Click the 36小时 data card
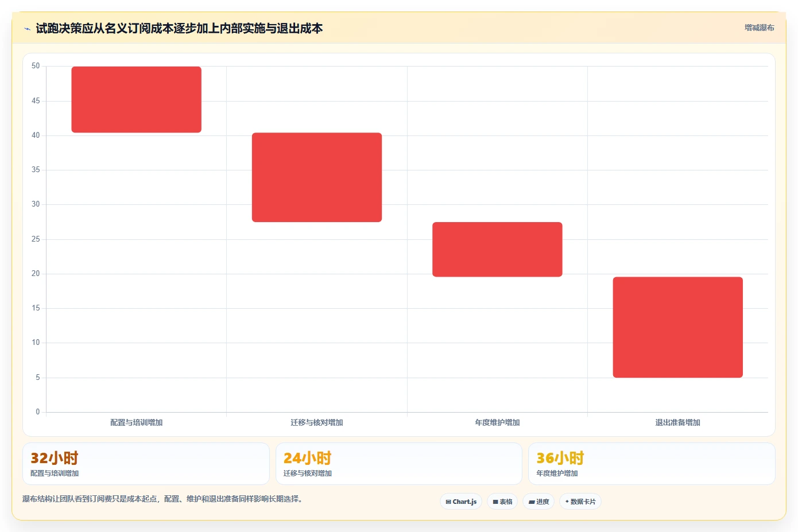 click(652, 464)
